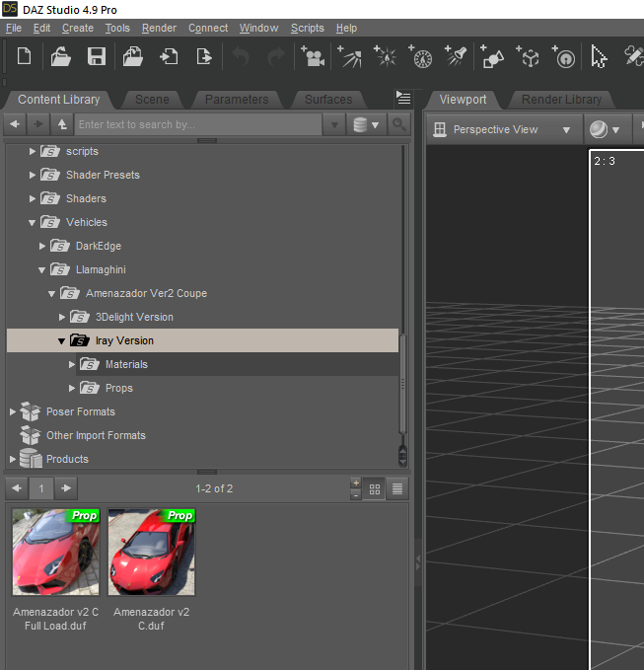Click the search magnifier icon
This screenshot has width=644, height=670.
(399, 124)
